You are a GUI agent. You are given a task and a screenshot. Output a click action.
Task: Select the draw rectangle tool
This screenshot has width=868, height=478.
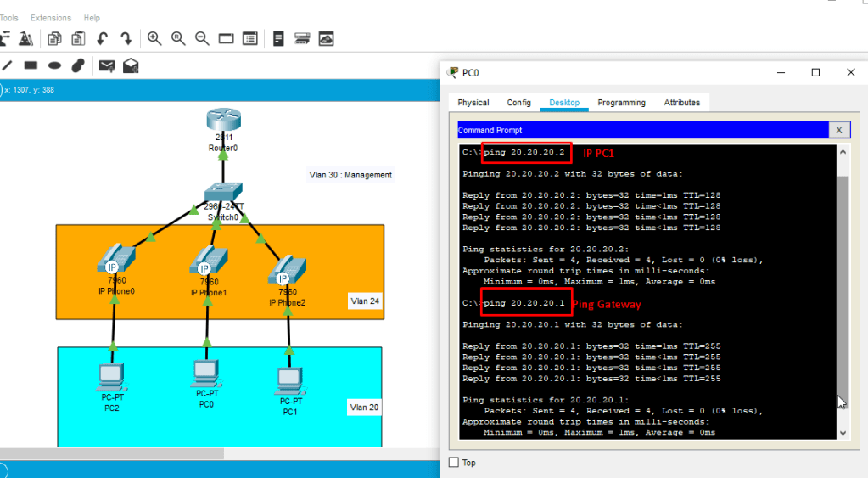pos(31,65)
